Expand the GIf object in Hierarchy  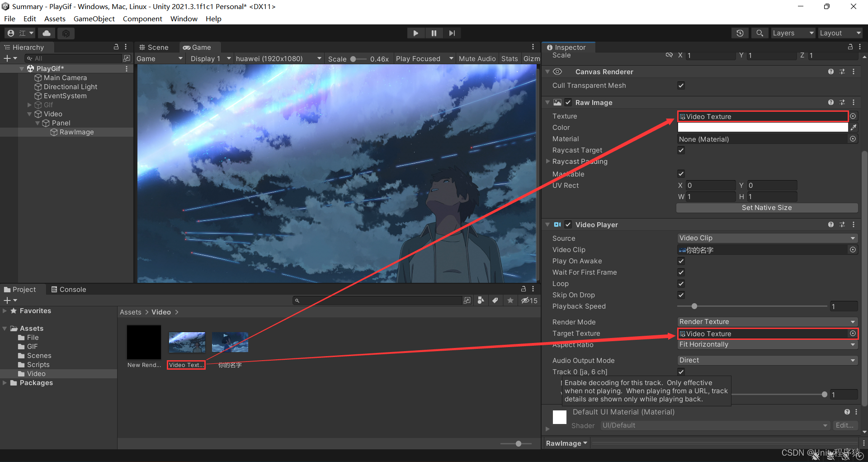(x=29, y=105)
